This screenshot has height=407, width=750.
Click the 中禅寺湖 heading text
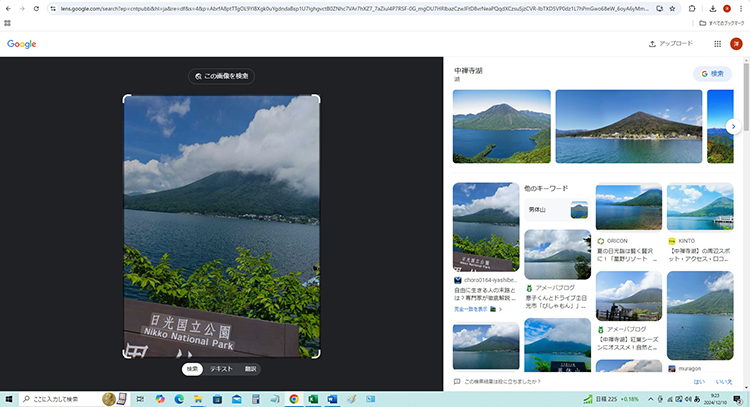(x=468, y=71)
